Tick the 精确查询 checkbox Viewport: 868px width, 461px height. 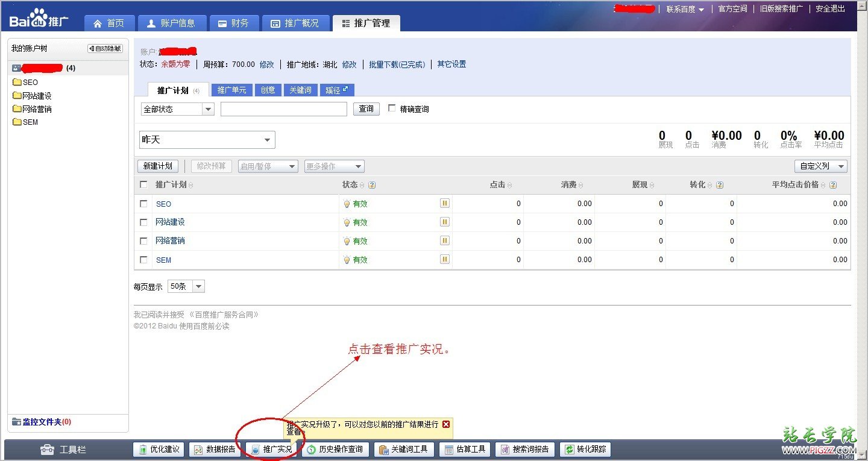coord(392,108)
